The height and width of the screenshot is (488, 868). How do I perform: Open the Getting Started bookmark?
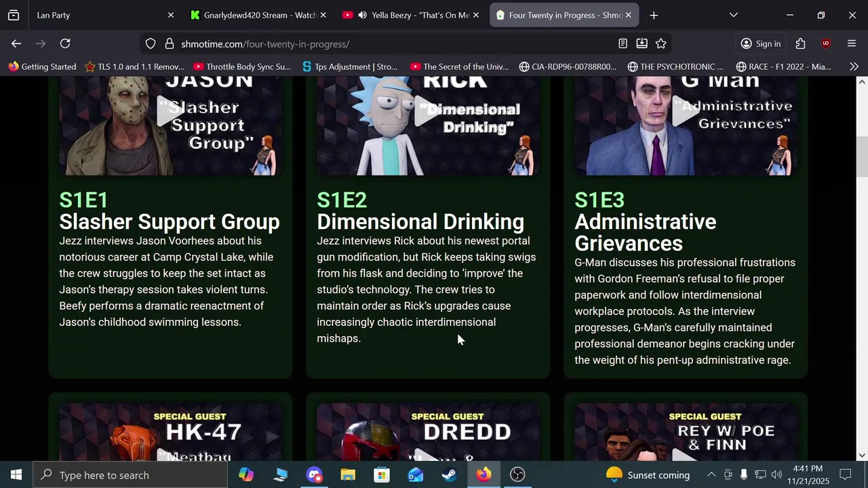tap(42, 66)
